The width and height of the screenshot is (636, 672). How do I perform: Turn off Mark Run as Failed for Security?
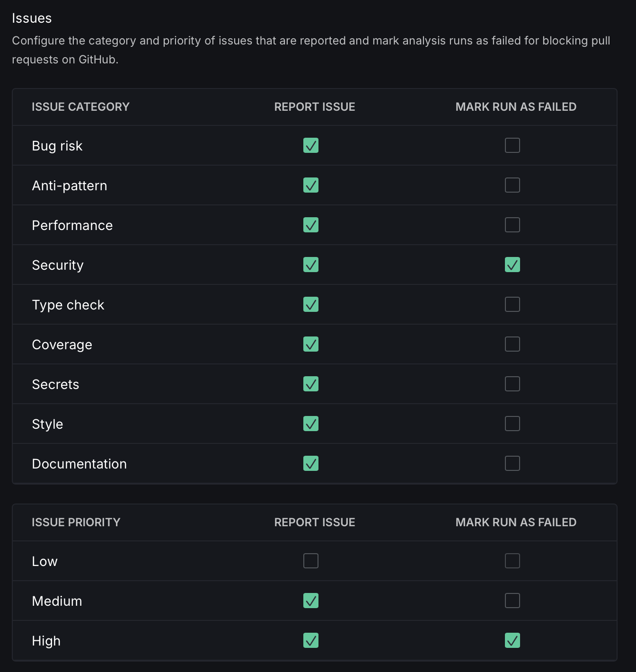[x=512, y=265]
